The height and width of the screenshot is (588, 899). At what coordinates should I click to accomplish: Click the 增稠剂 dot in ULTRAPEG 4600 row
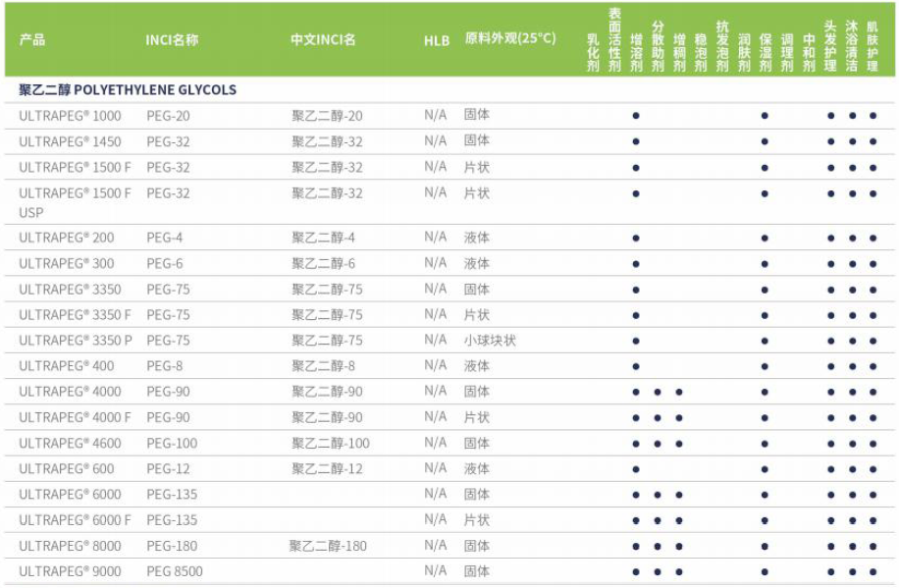pyautogui.click(x=679, y=444)
